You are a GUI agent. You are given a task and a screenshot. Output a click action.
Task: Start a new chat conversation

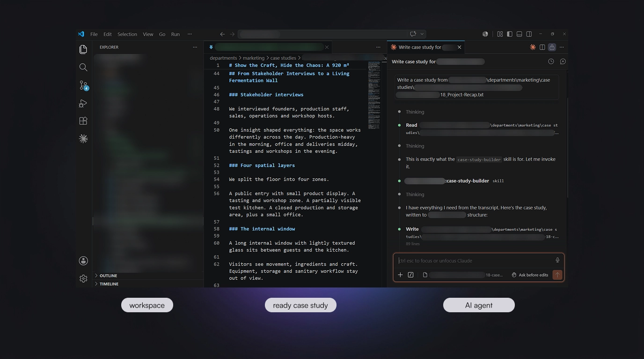coord(563,61)
